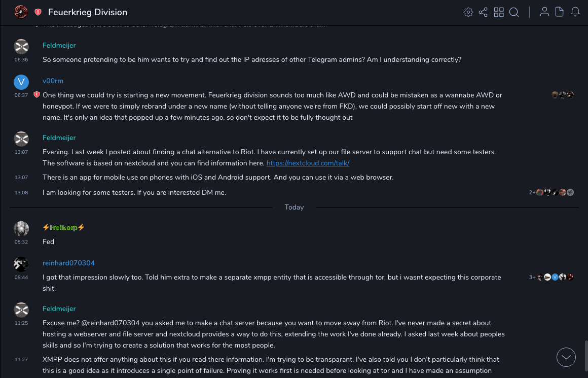The height and width of the screenshot is (378, 588).
Task: Click the Feuerkrieg Division room avatar
Action: [x=21, y=12]
